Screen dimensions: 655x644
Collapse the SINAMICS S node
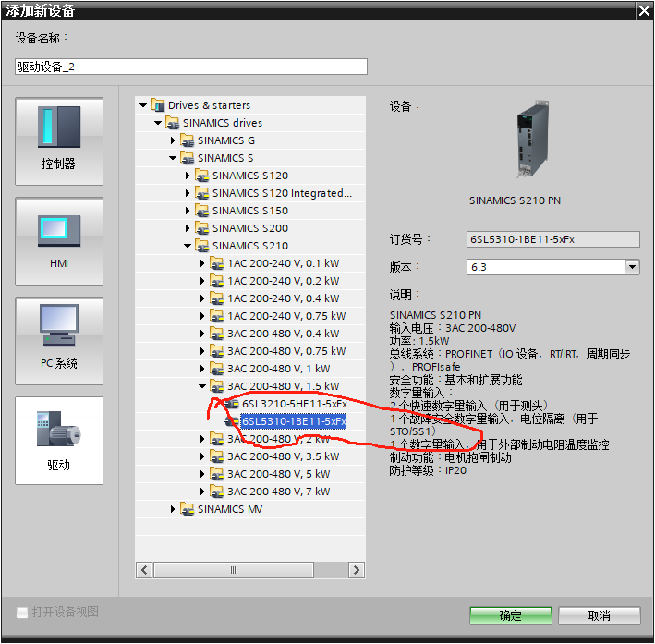click(173, 158)
